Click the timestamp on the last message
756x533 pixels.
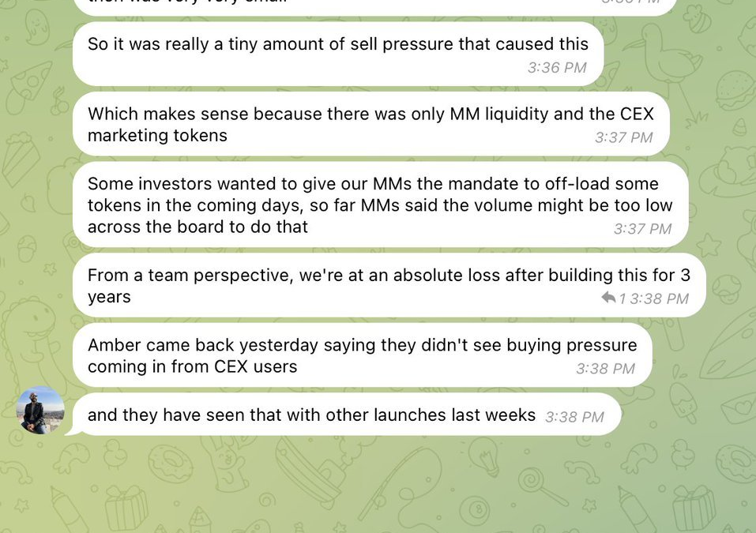click(574, 417)
